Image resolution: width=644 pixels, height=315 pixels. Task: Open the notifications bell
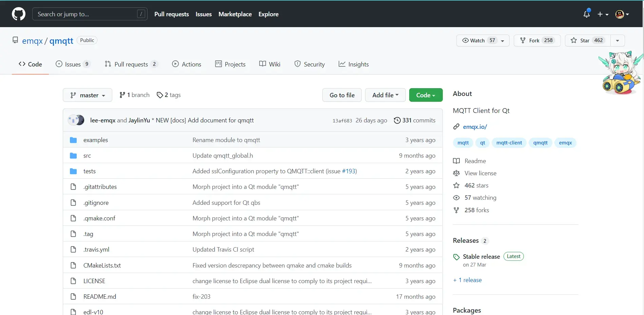pyautogui.click(x=586, y=14)
